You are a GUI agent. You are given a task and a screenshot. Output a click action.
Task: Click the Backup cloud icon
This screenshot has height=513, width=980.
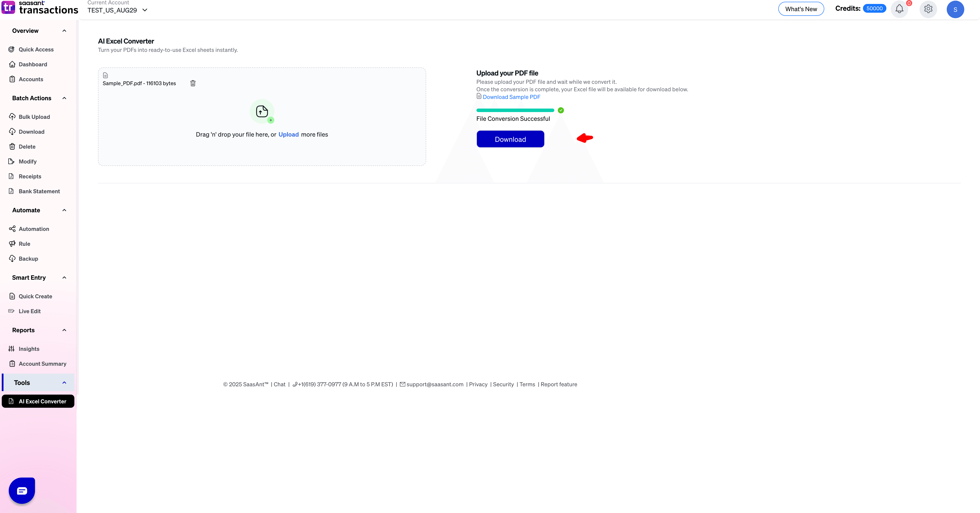point(12,258)
